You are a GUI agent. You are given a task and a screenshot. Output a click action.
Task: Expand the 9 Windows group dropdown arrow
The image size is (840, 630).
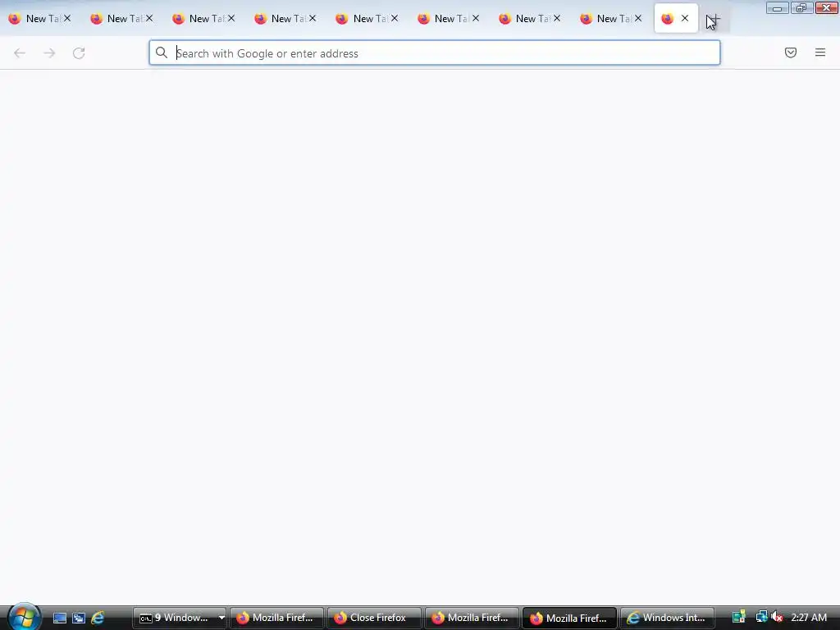[221, 618]
